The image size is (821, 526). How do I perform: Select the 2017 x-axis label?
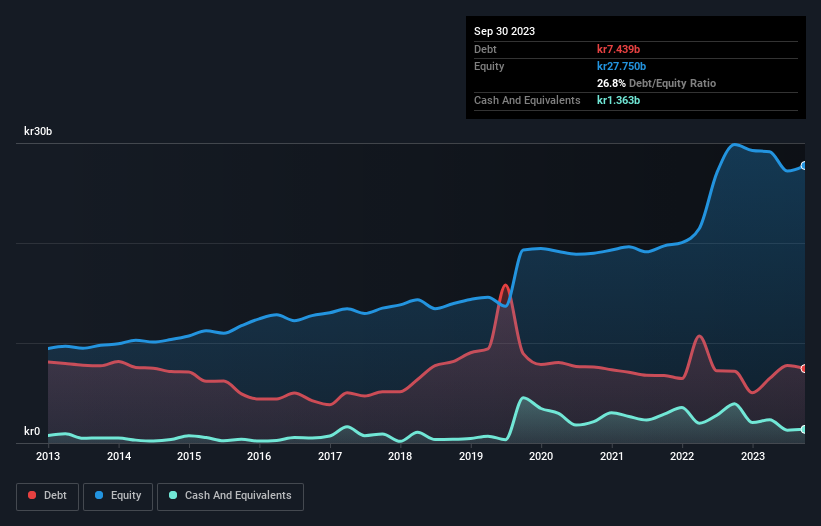330,456
